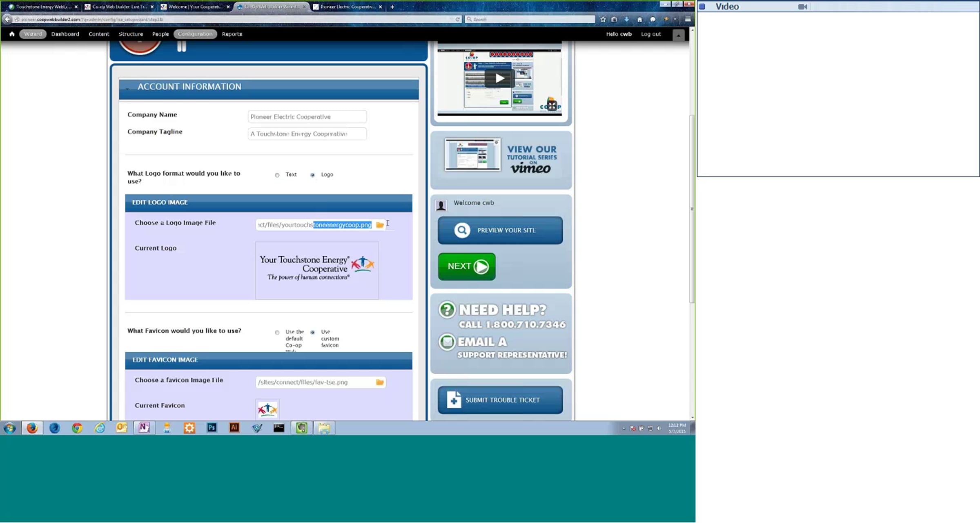
Task: Click the home icon in admin bar
Action: (12, 34)
